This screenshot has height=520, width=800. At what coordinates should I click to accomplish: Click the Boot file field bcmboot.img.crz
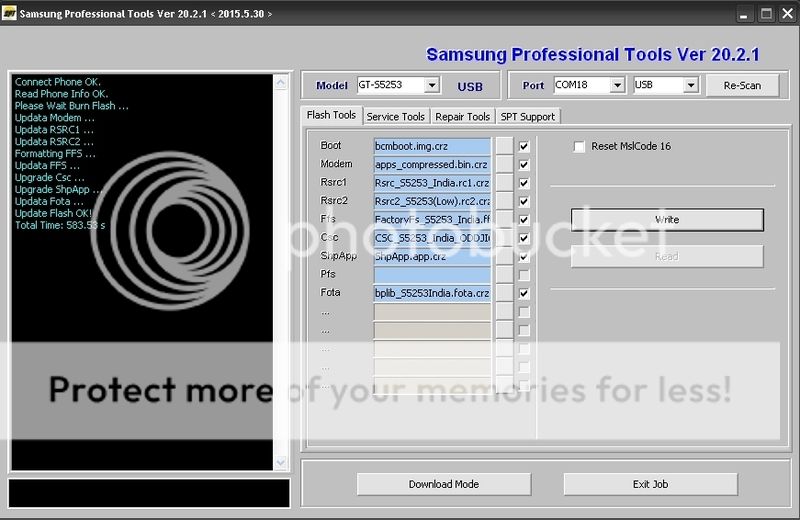point(432,146)
